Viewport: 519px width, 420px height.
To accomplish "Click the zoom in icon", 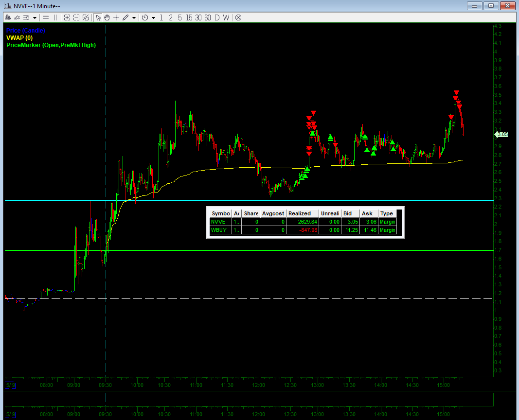I will [x=67, y=17].
